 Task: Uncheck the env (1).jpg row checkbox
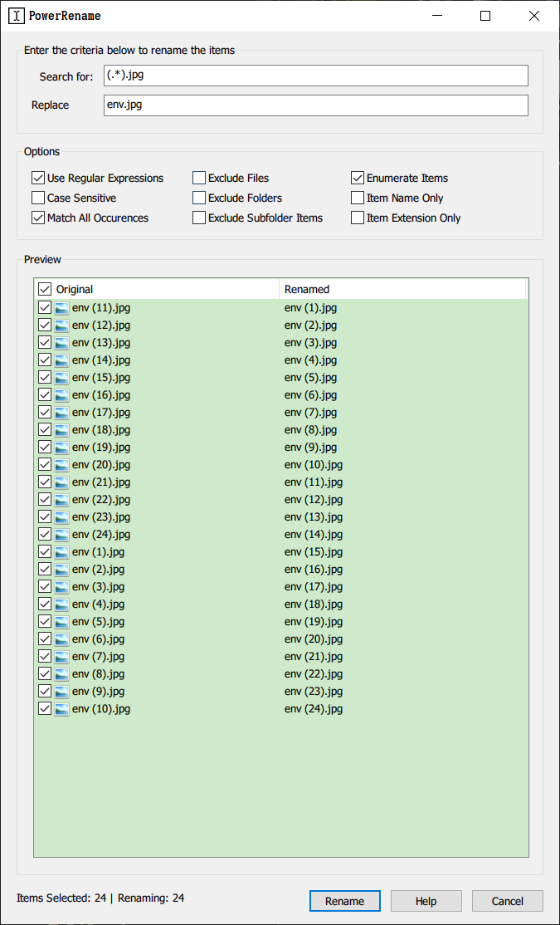tap(45, 552)
